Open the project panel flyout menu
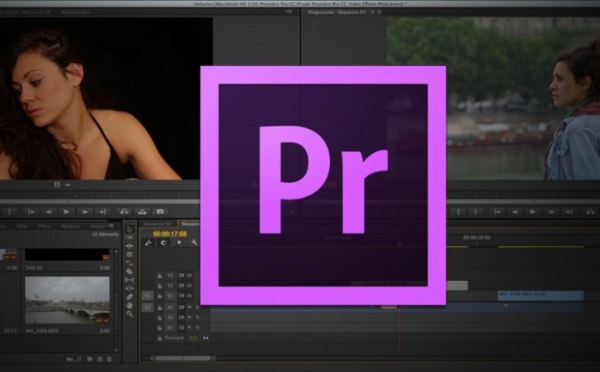 point(110,225)
